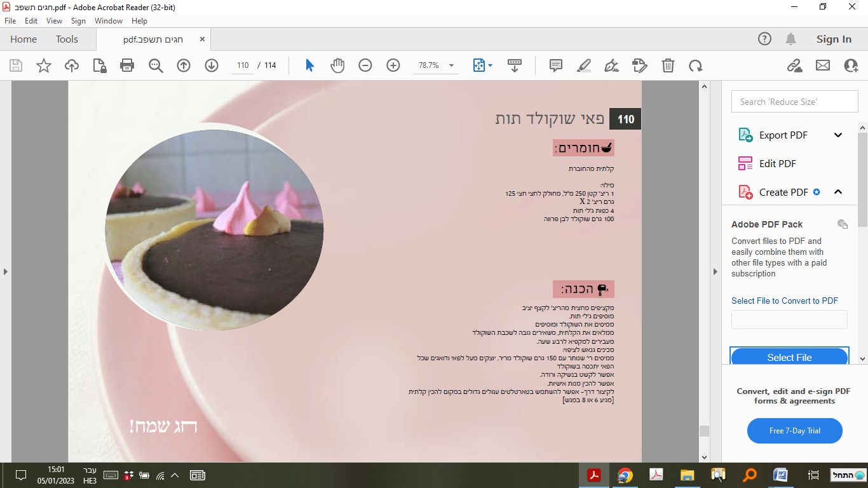Click the Edit PDF label

pos(778,163)
